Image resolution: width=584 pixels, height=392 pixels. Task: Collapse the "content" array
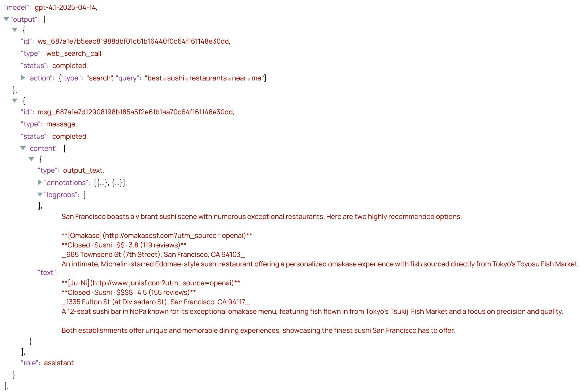[x=23, y=148]
